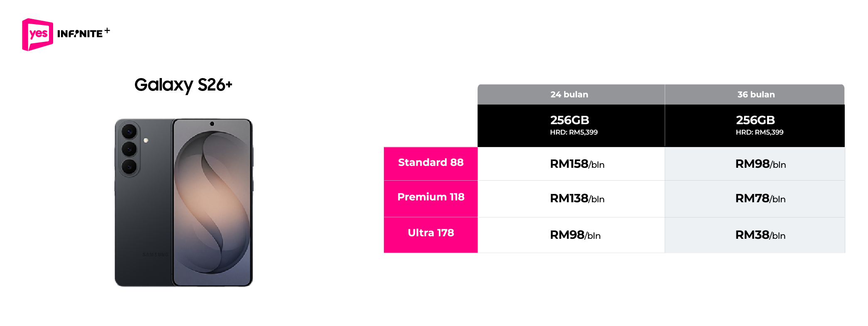Select RM78/bln price for Premium 118
Viewport: 868px width, 326px height.
click(x=760, y=199)
